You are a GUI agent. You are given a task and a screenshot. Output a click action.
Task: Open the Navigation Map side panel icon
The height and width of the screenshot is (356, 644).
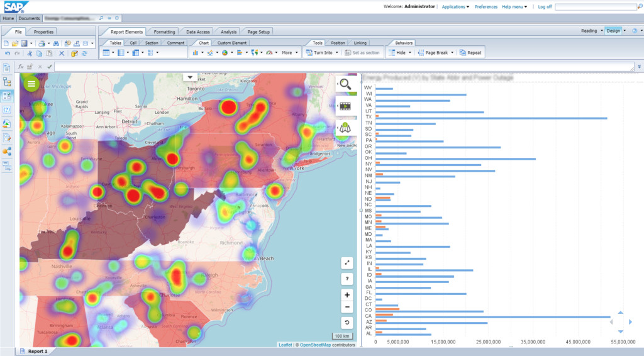pos(7,82)
